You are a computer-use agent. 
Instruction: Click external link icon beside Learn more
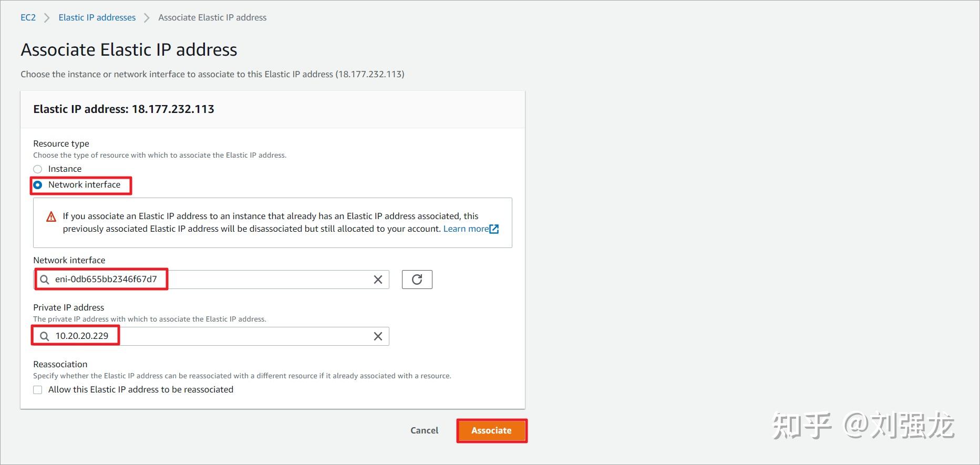click(494, 229)
